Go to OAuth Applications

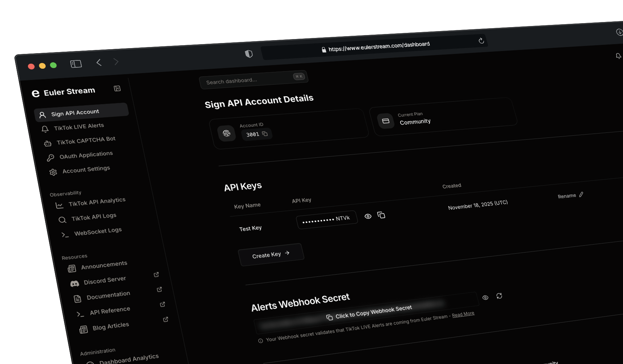[86, 155]
